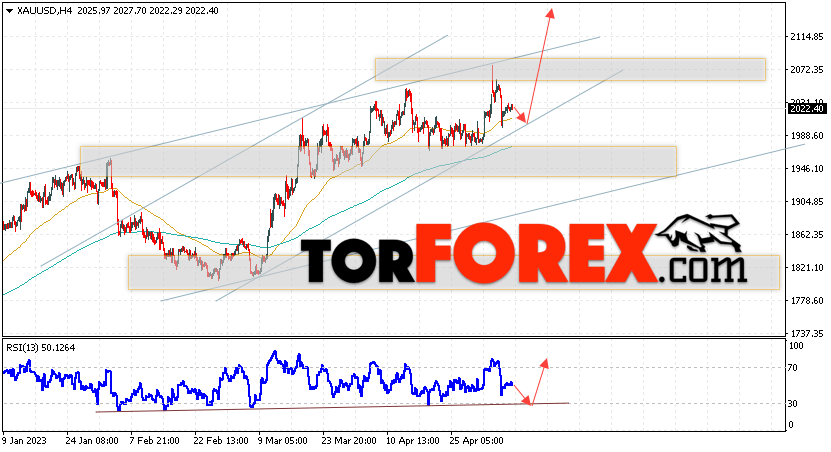Select the 9 Mar 05:00 date label
Viewport: 831px width, 452px height.
(282, 440)
